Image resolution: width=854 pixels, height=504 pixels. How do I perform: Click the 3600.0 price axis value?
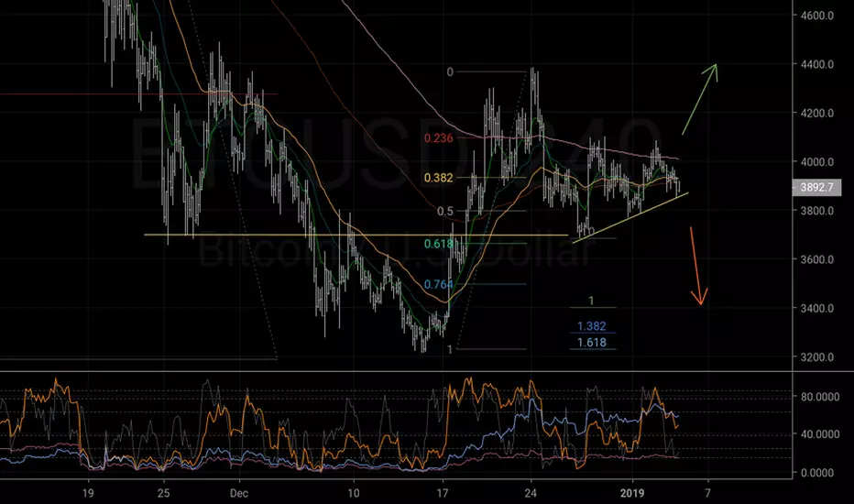click(817, 259)
